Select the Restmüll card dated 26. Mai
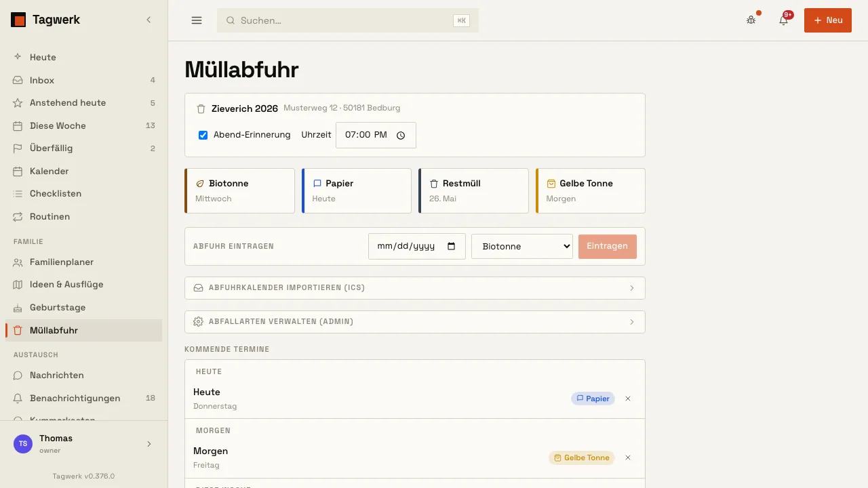The image size is (868, 488). click(x=473, y=190)
